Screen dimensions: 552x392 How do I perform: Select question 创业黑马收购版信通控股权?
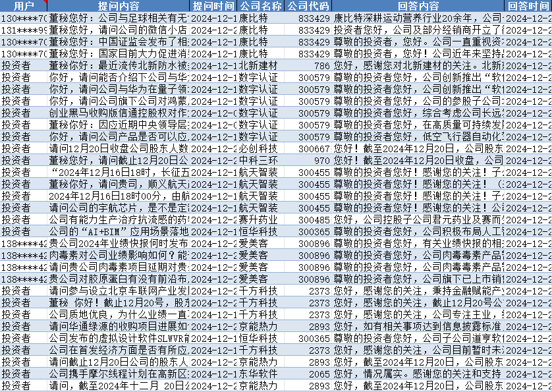click(x=119, y=113)
